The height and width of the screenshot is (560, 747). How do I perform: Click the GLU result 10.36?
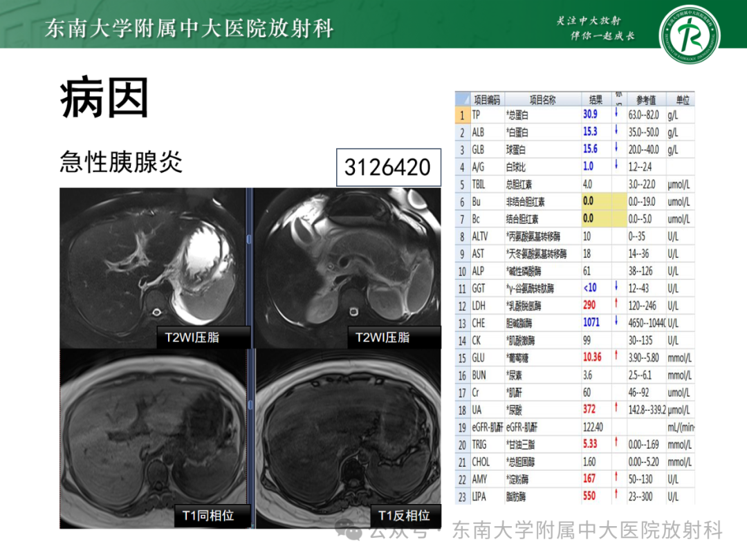point(592,357)
